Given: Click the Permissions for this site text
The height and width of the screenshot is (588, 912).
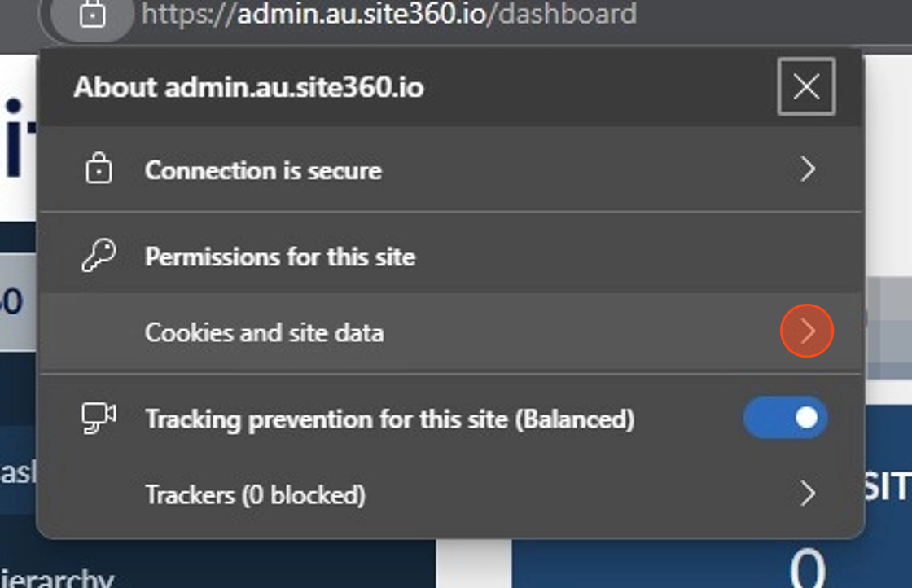Looking at the screenshot, I should click(x=280, y=257).
